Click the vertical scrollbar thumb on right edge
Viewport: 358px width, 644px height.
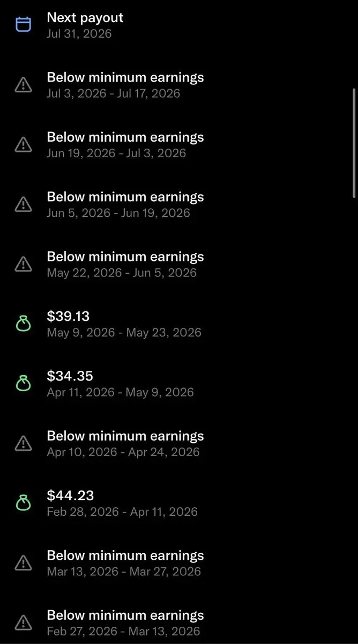point(354,143)
